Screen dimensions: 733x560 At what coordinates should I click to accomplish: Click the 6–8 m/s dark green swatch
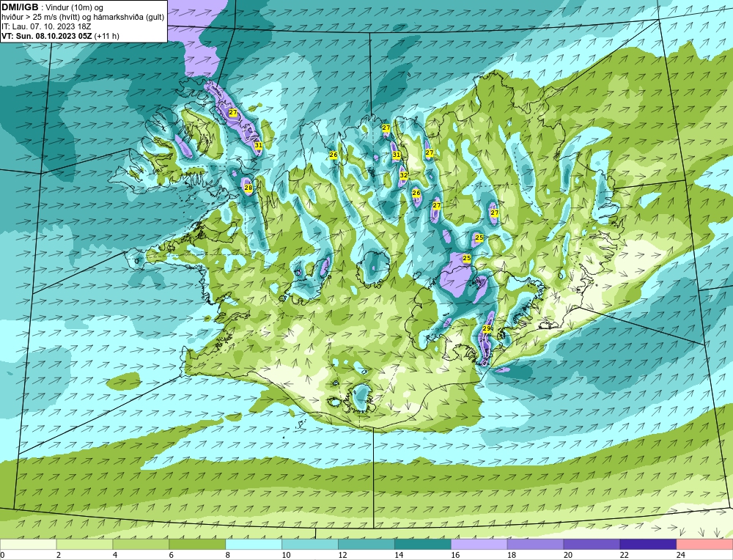point(197,545)
